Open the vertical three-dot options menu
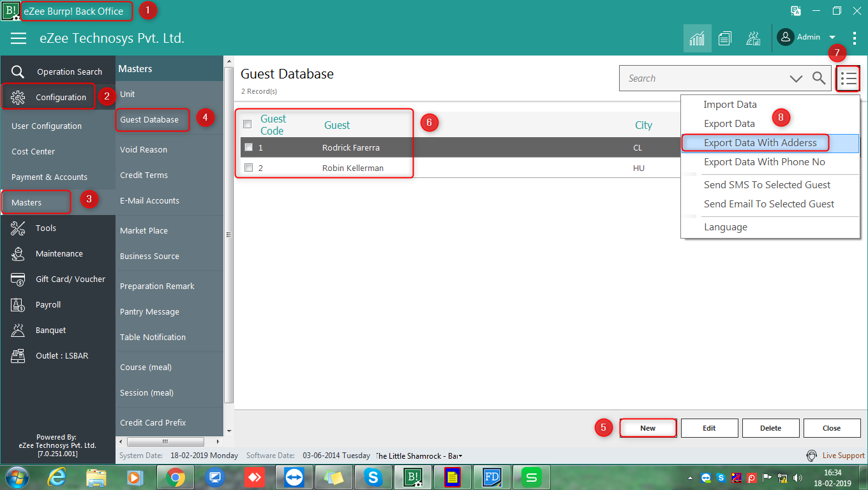868x490 pixels. pos(855,38)
